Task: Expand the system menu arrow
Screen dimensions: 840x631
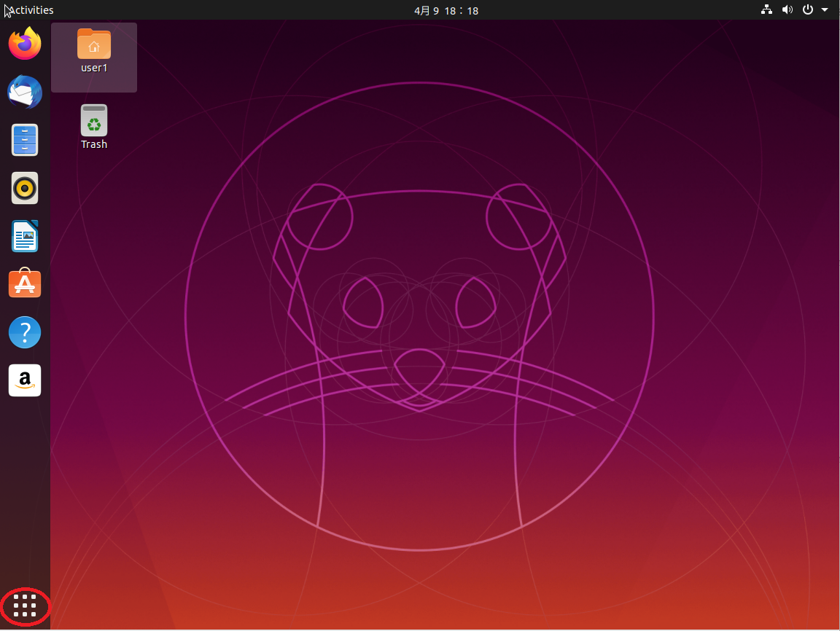Action: coord(825,9)
